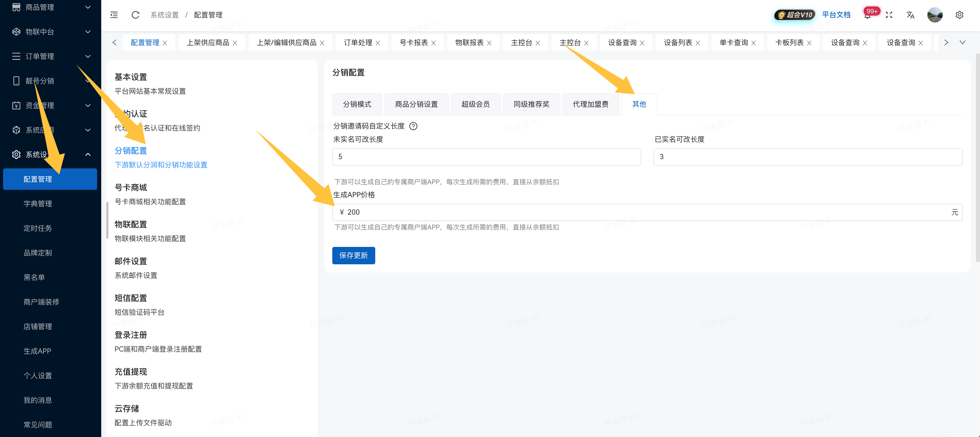Click the 超会V10 membership badge

pos(794,15)
